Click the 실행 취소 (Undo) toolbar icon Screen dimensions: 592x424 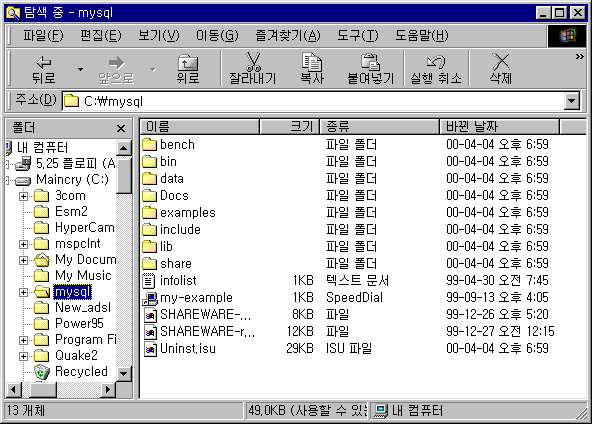tap(436, 62)
